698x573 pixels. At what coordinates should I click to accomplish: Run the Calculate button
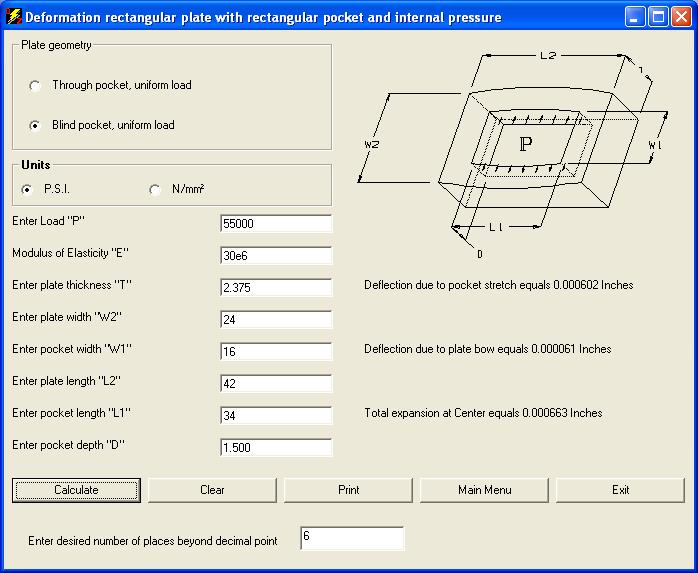(x=76, y=490)
